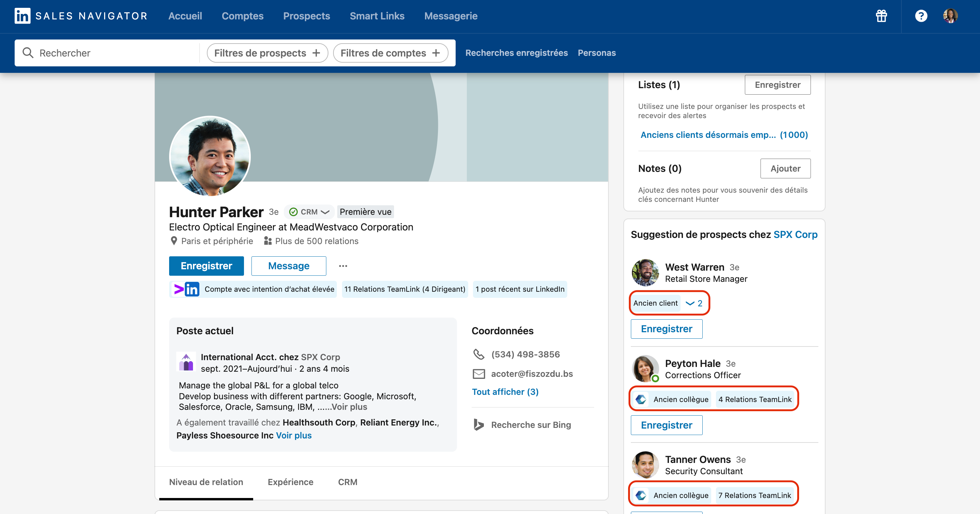
Task: Open the Reliant Energy Inc. company link
Action: [x=398, y=422]
